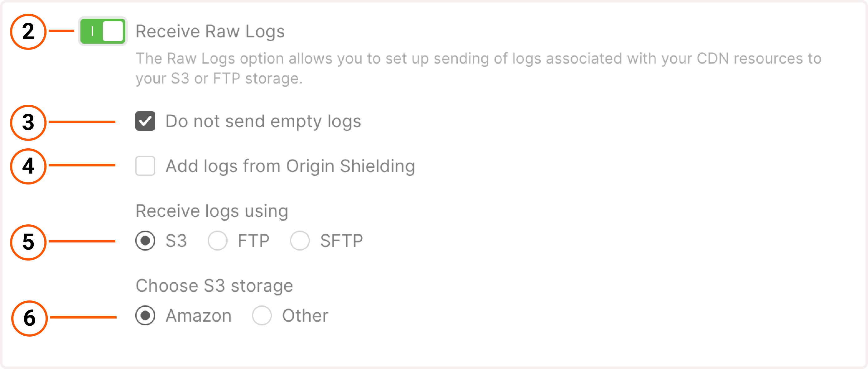Click the Choose S3 storage heading

tap(214, 286)
